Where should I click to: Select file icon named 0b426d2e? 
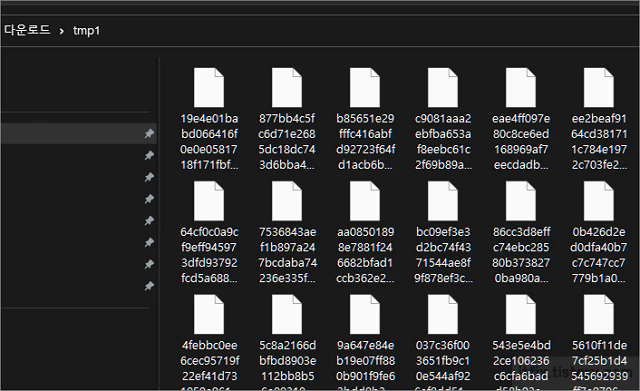point(599,201)
